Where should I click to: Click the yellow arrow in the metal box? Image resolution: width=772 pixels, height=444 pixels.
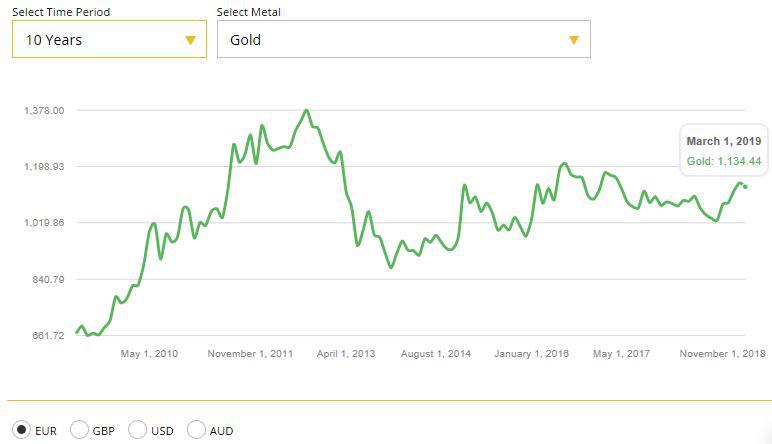click(574, 40)
